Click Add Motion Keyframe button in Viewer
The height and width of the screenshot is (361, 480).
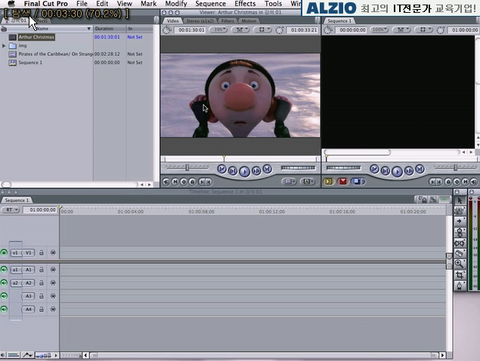click(183, 182)
